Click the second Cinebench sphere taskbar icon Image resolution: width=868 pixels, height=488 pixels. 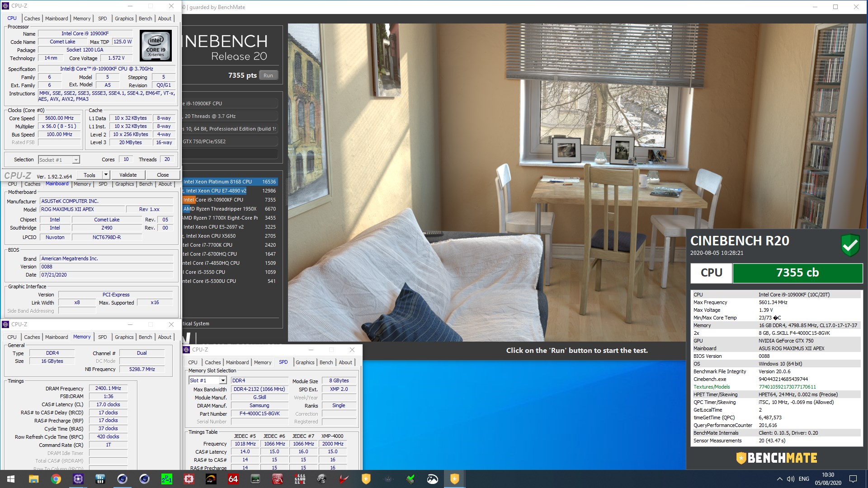pyautogui.click(x=144, y=479)
